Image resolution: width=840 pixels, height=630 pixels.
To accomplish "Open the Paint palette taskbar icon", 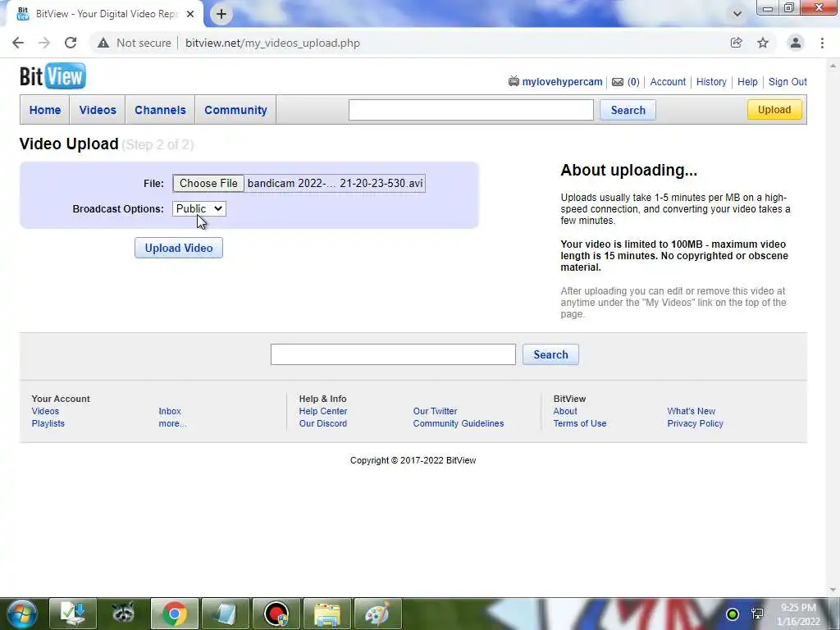I will (x=377, y=614).
